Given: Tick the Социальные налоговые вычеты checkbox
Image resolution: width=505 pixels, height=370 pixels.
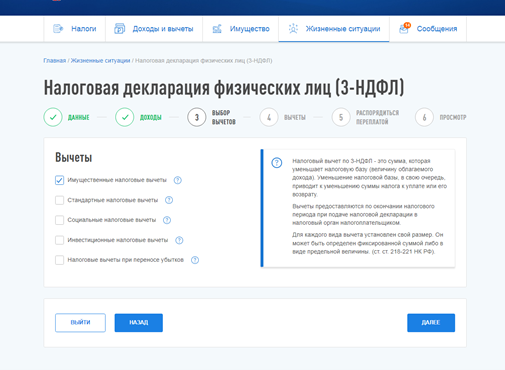Looking at the screenshot, I should tap(59, 220).
